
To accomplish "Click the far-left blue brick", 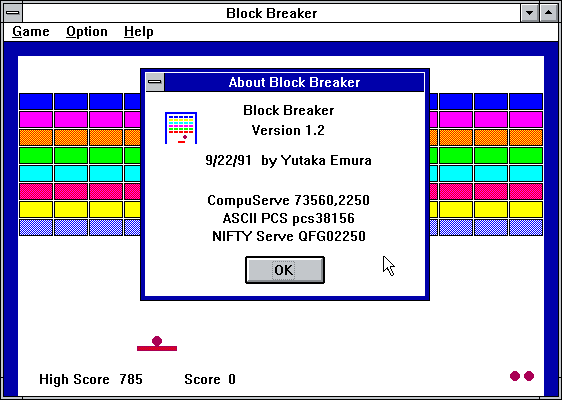I will point(36,101).
